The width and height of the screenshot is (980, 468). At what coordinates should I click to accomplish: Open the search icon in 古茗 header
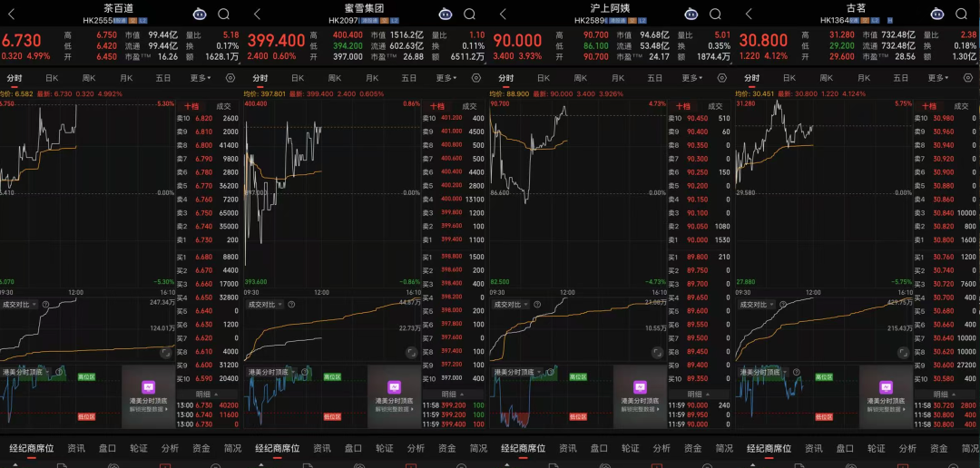[x=961, y=14]
